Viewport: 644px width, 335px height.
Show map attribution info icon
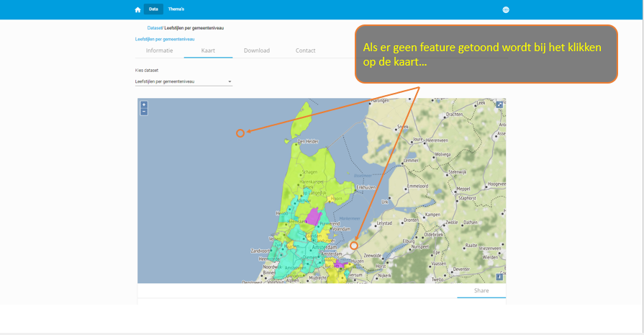499,277
